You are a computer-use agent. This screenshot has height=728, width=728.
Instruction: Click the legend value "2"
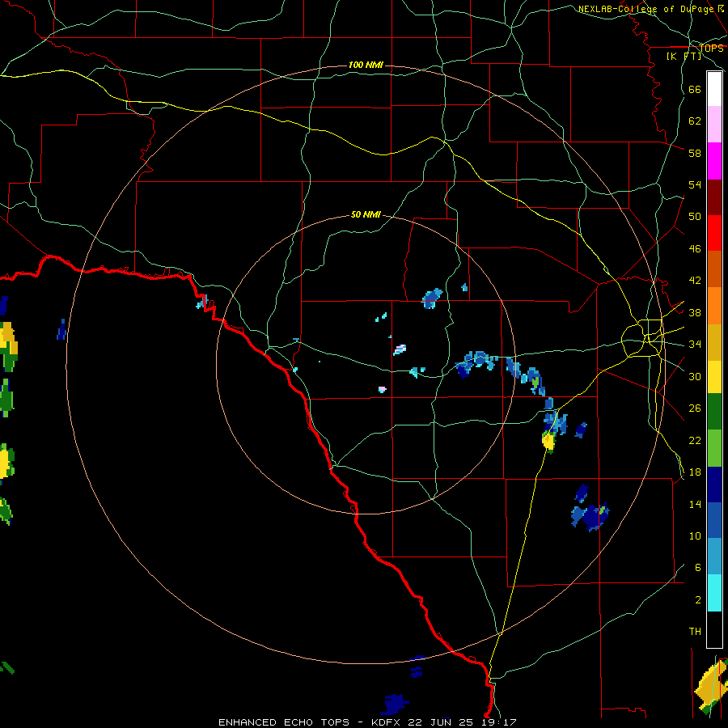(x=697, y=600)
